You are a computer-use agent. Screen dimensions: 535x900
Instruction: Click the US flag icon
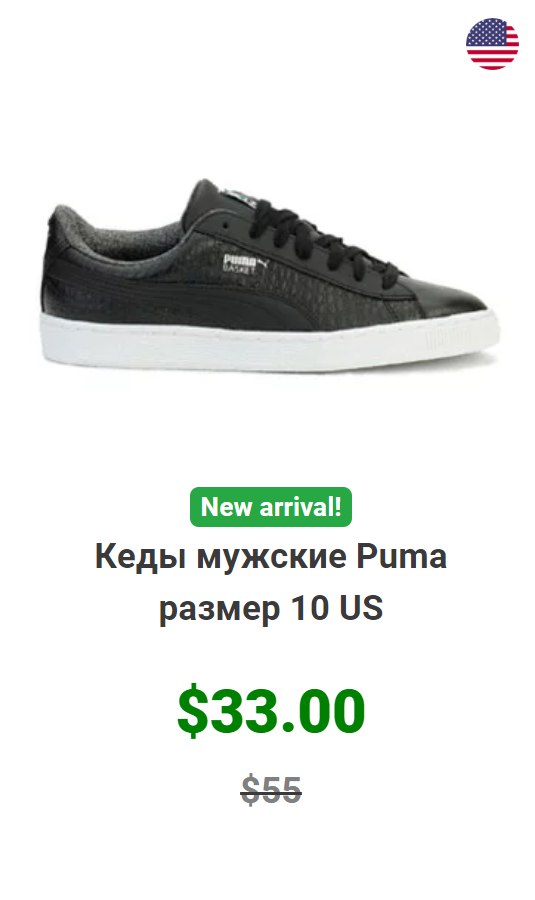pyautogui.click(x=492, y=44)
